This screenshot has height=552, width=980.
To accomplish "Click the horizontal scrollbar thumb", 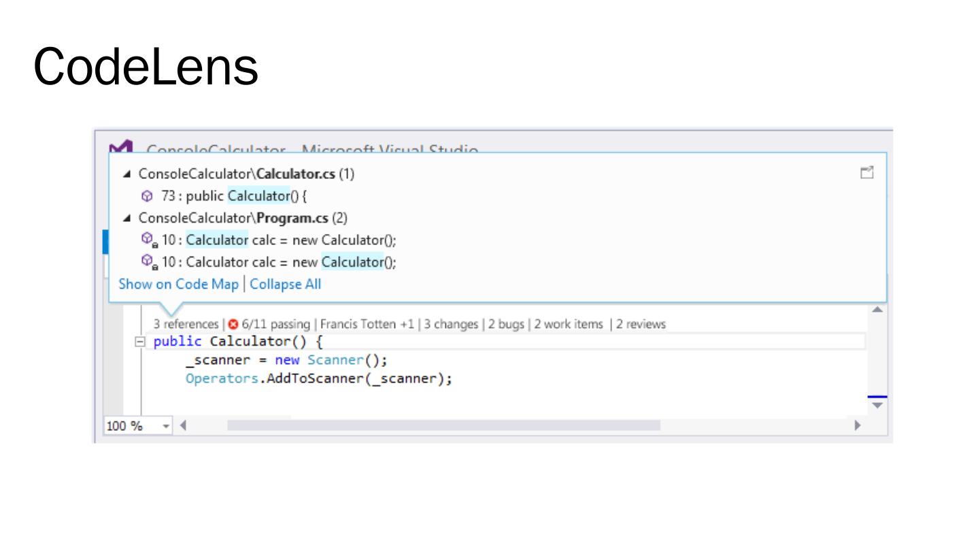I will [x=443, y=425].
